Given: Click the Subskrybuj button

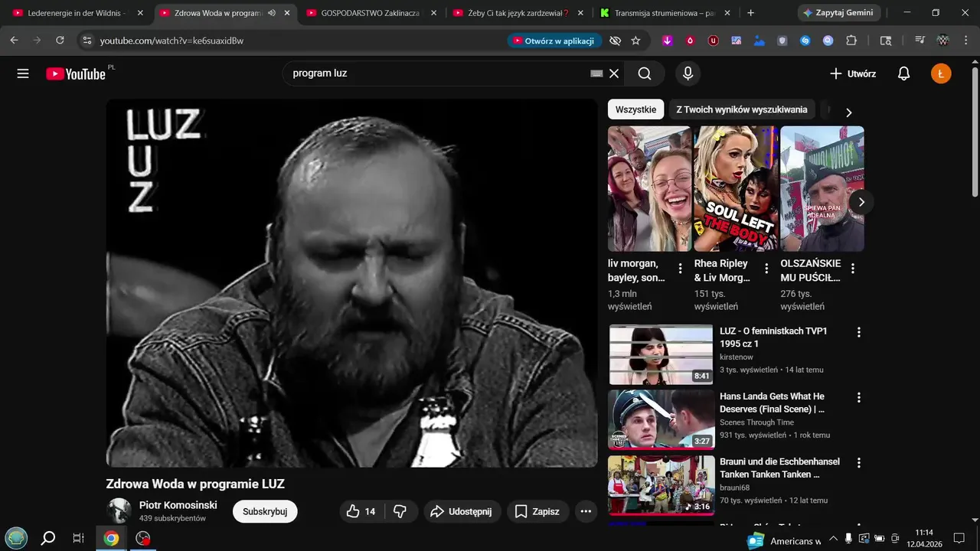Looking at the screenshot, I should (265, 511).
